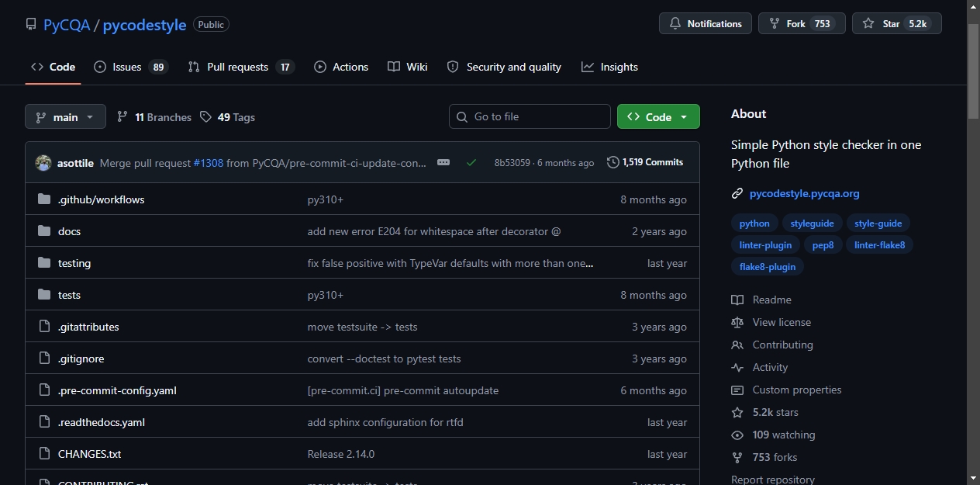Select the style-guide topic tag
This screenshot has height=485, width=980.
pyautogui.click(x=878, y=223)
